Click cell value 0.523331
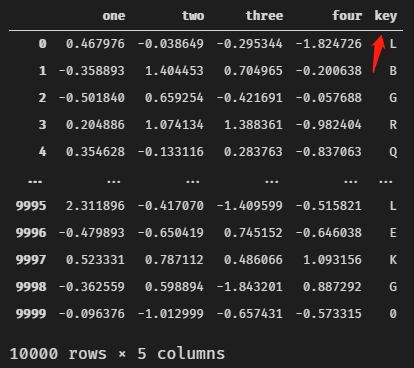Viewport: 414px width, 368px height. coord(95,260)
